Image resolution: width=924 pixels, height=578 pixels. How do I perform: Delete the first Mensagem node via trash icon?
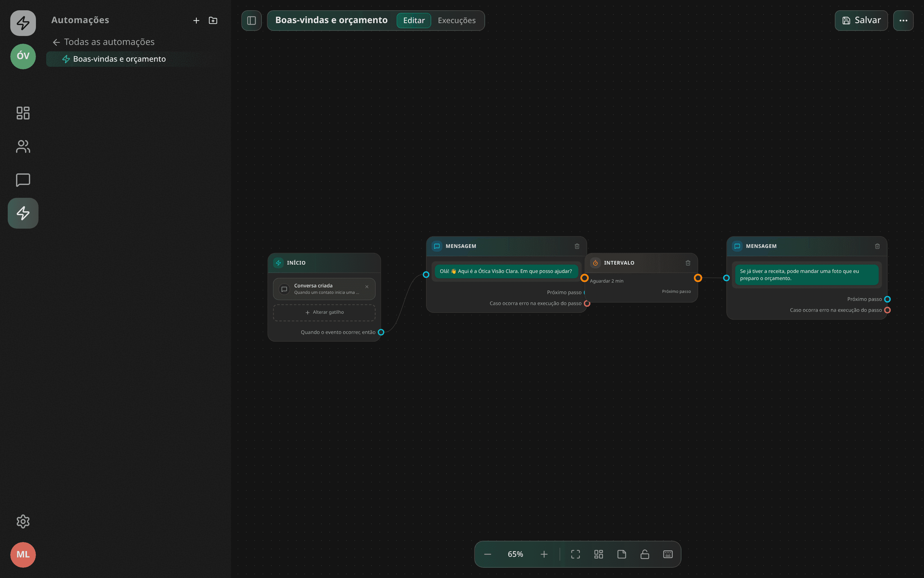coord(577,246)
